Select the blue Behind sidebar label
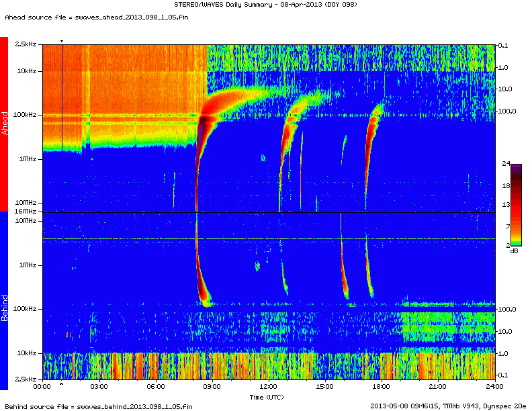The image size is (532, 411). coord(4,301)
